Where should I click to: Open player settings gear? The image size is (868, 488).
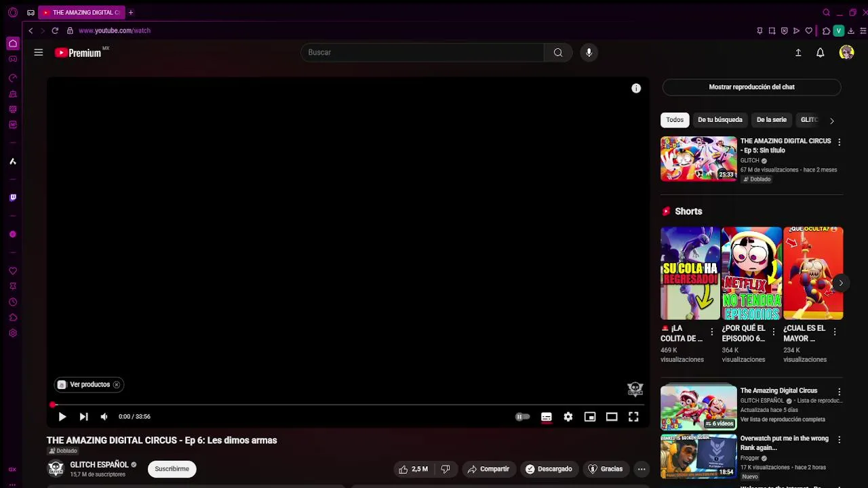[x=568, y=417]
